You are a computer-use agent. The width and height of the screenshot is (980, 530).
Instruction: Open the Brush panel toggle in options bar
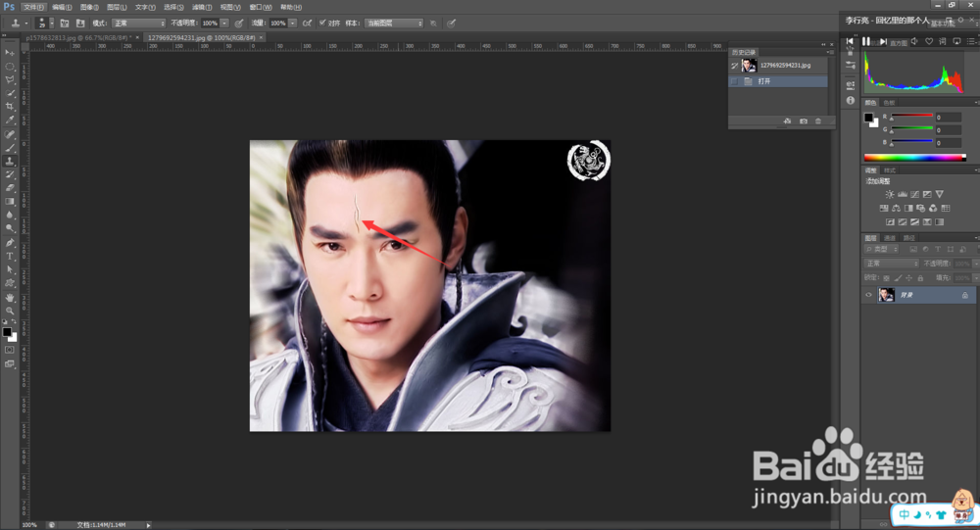(x=65, y=24)
